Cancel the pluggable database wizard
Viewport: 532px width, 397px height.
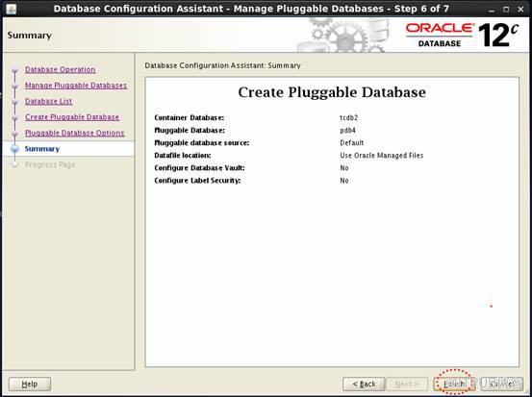click(502, 385)
